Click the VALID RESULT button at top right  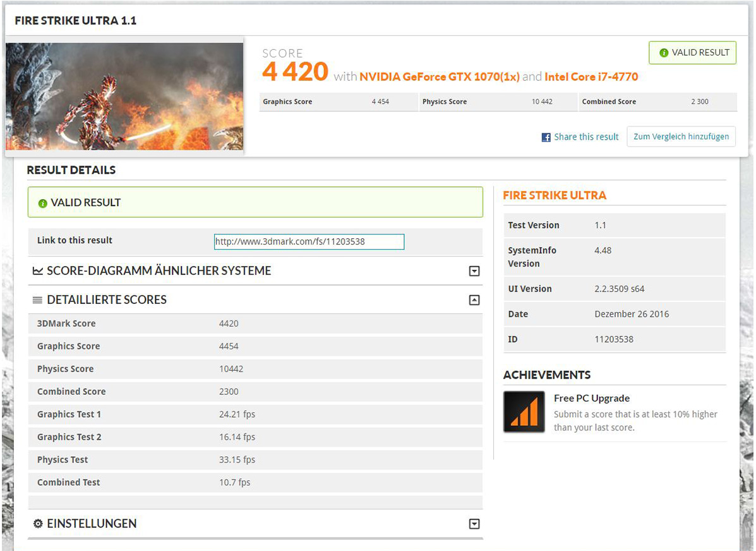(692, 52)
